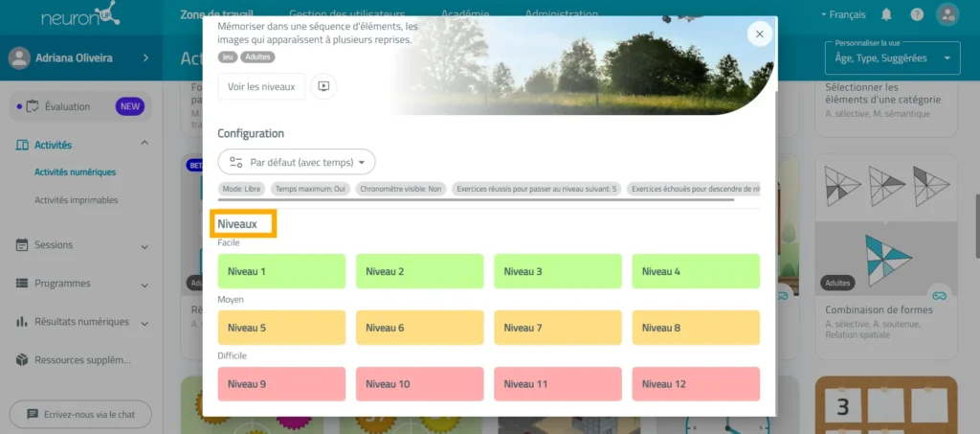
Task: Select Niveau 10
Action: point(419,384)
